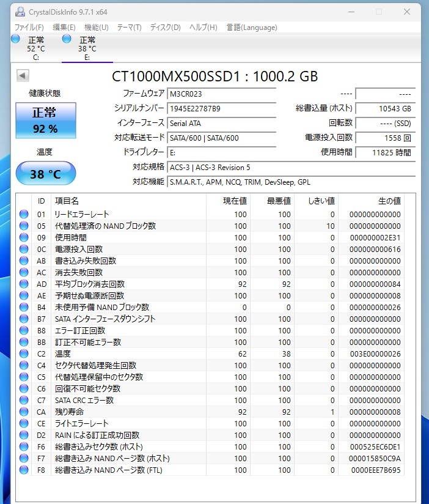Image resolution: width=429 pixels, height=504 pixels.
Task: Click raw value 003E00000026 in temperature row
Action: (x=375, y=354)
